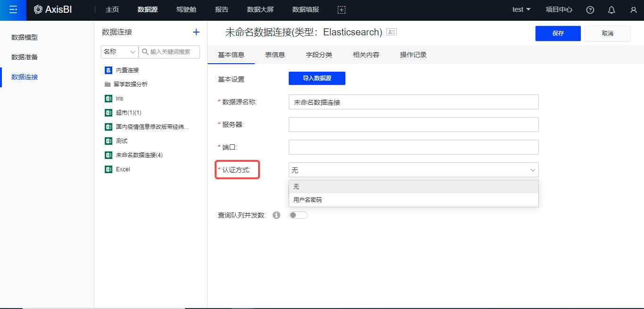The image size is (644, 309).
Task: Collapse the 认证方式 dropdown
Action: (x=533, y=170)
